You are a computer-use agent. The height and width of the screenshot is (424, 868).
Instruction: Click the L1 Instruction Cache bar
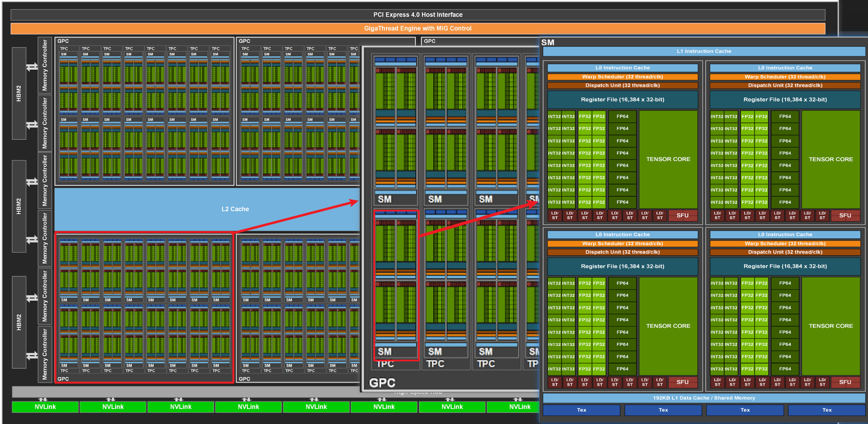click(x=704, y=51)
